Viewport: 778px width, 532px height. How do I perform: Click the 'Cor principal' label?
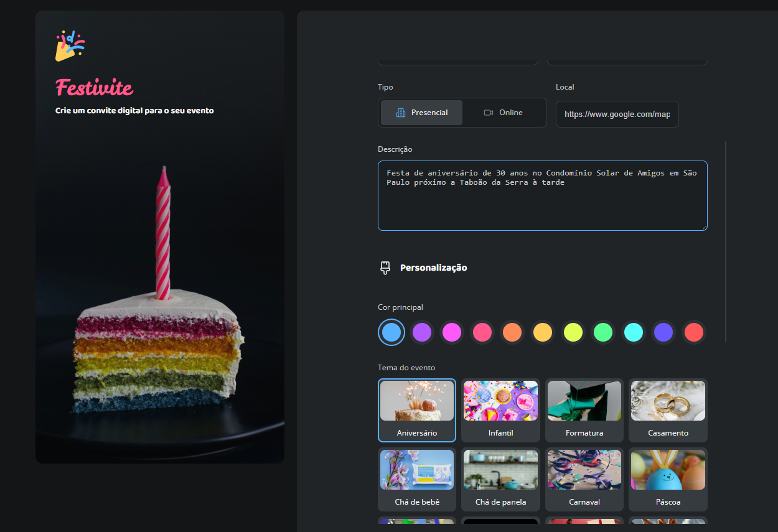click(400, 307)
